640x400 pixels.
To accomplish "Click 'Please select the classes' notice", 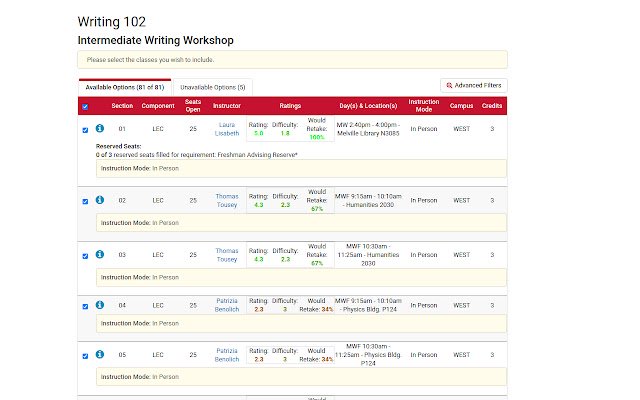I will 292,60.
